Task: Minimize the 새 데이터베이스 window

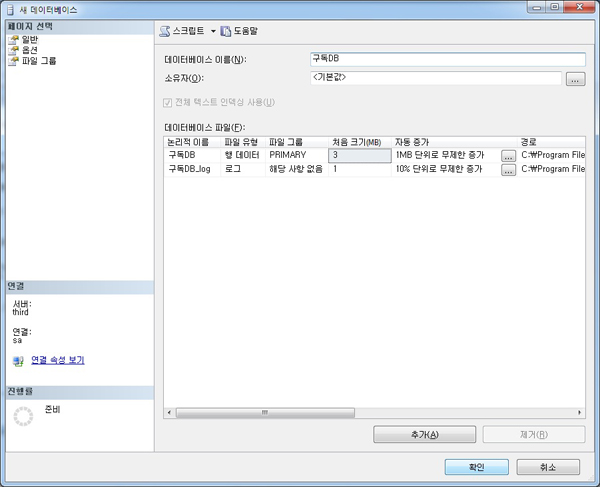Action: [x=536, y=7]
